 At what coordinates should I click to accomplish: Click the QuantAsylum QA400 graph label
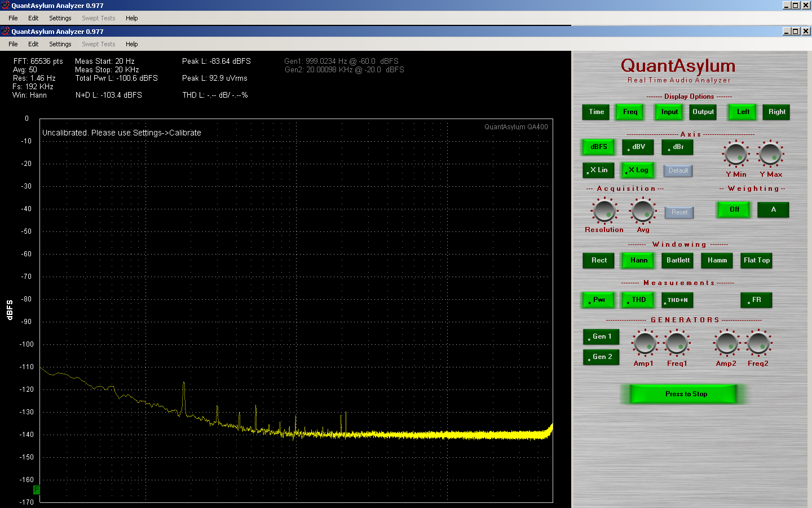[x=516, y=127]
